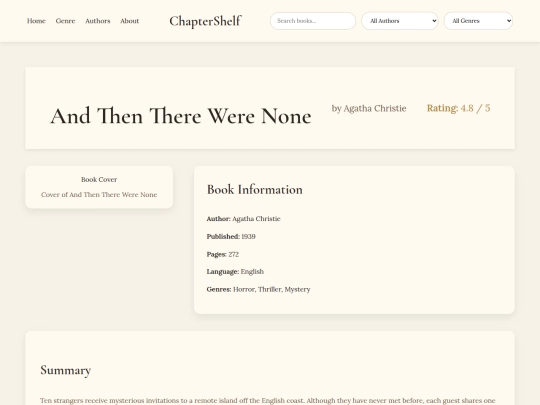
Task: Go to the Genre page
Action: [x=65, y=21]
